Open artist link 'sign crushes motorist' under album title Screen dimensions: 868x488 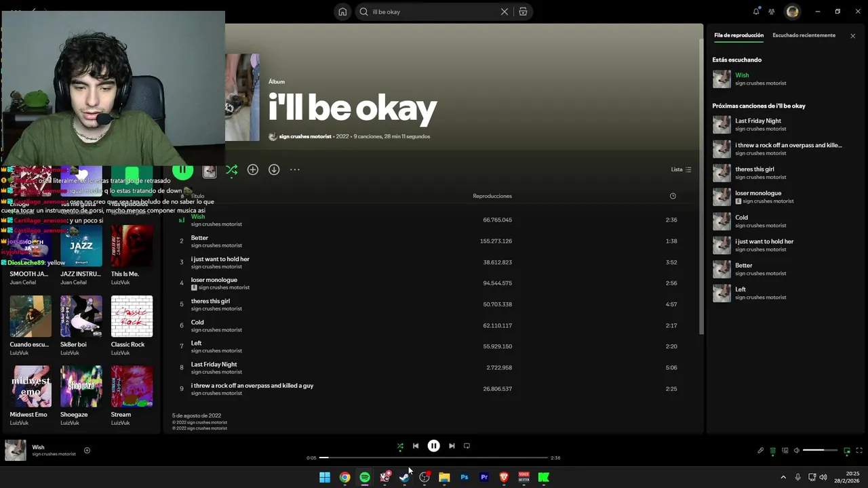[x=305, y=136]
